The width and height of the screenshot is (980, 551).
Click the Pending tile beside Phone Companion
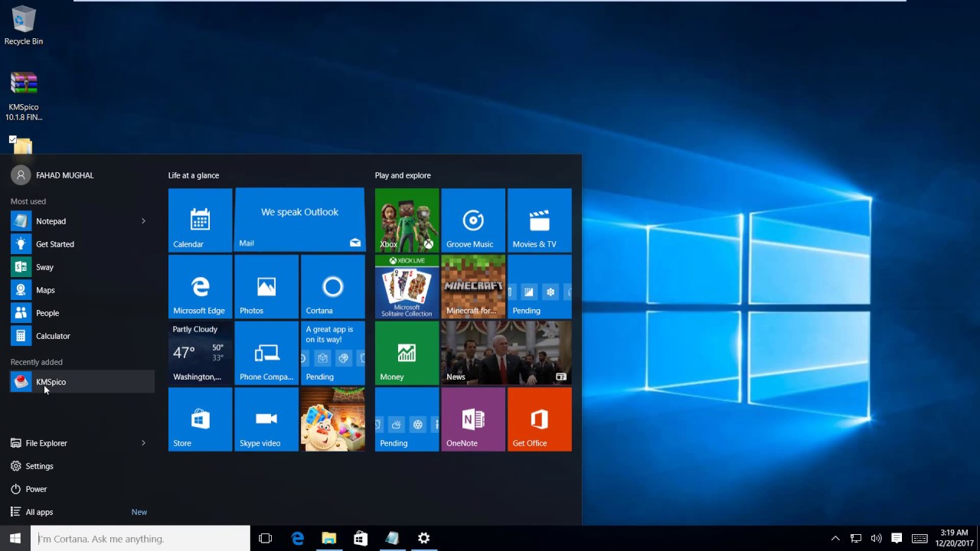(x=333, y=353)
